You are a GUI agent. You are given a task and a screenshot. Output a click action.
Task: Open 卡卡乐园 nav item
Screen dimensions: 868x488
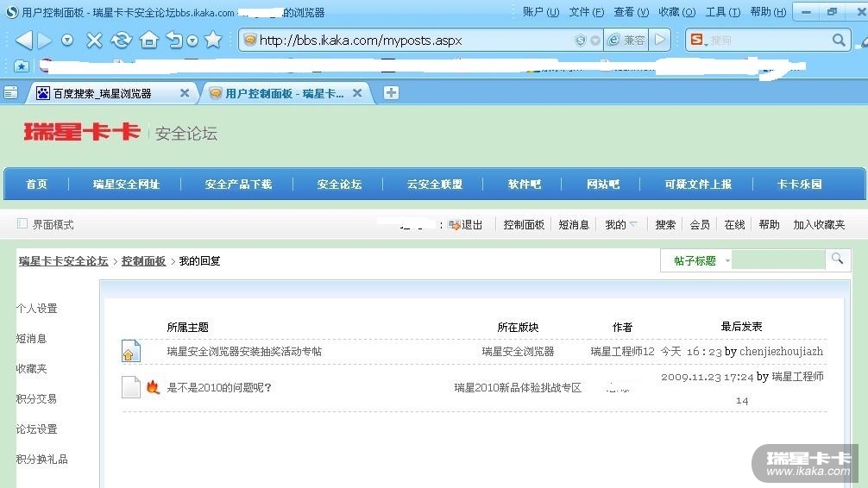(799, 185)
